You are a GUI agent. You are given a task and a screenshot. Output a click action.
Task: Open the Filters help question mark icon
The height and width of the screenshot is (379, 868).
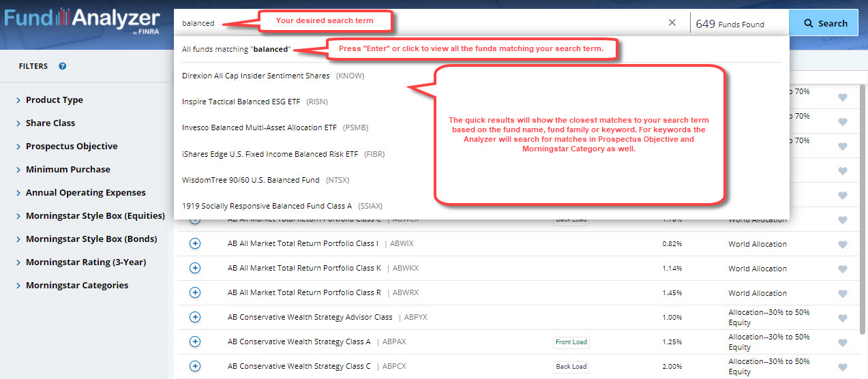[62, 66]
